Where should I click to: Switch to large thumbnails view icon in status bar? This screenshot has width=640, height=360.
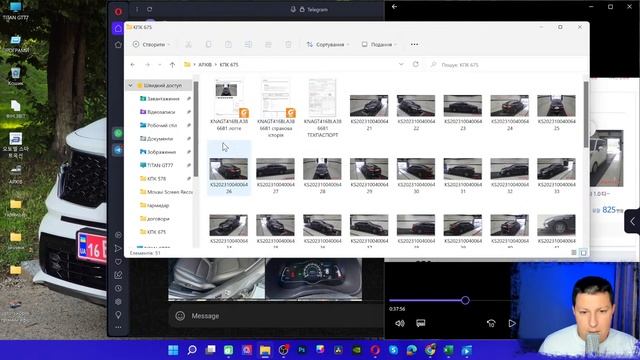point(583,253)
